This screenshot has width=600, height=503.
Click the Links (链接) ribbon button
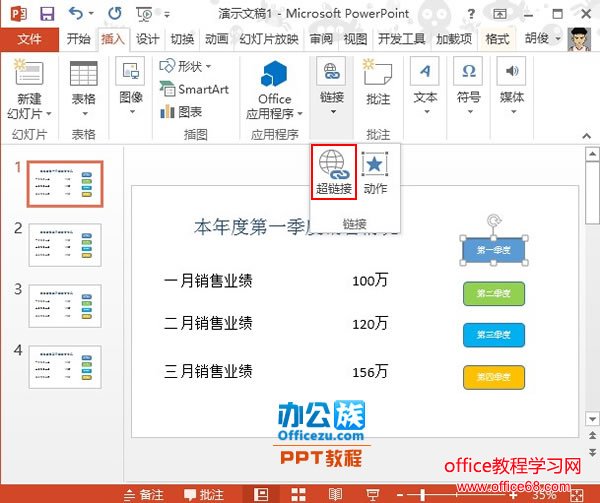pyautogui.click(x=332, y=86)
